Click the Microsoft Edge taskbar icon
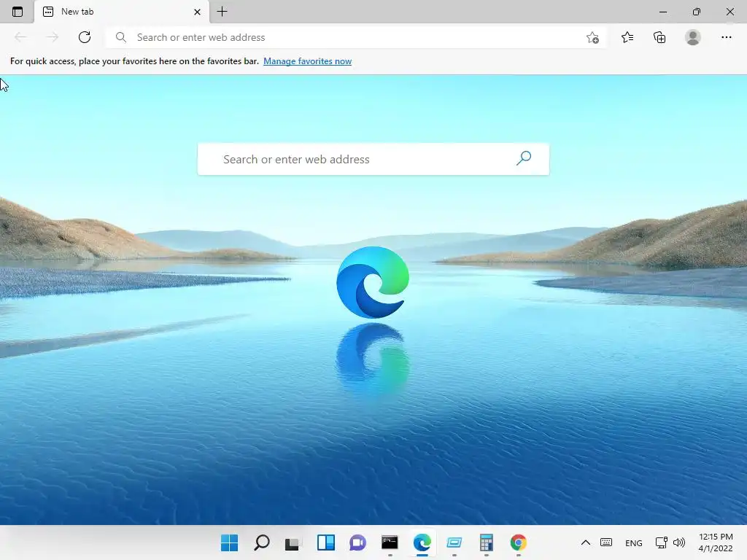747x560 pixels. [x=422, y=542]
